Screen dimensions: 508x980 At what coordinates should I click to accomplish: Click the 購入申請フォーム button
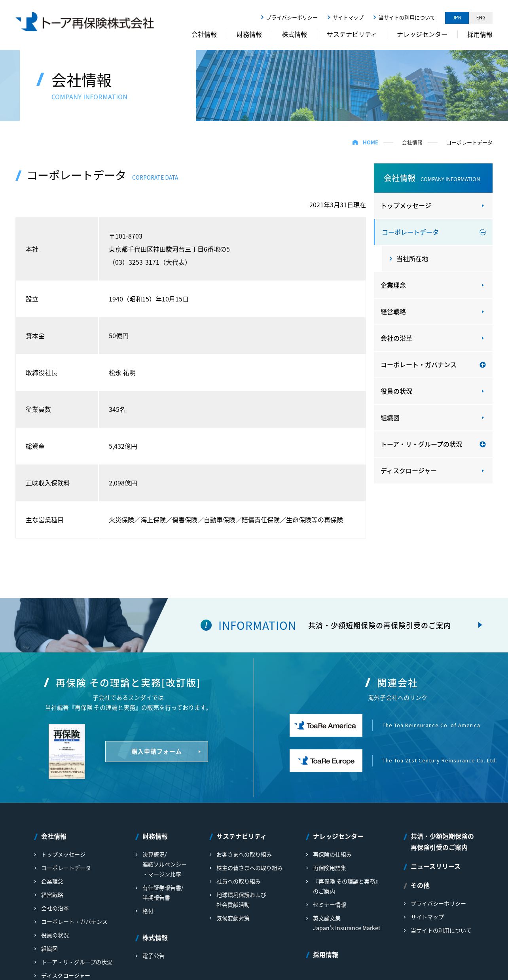pyautogui.click(x=157, y=751)
